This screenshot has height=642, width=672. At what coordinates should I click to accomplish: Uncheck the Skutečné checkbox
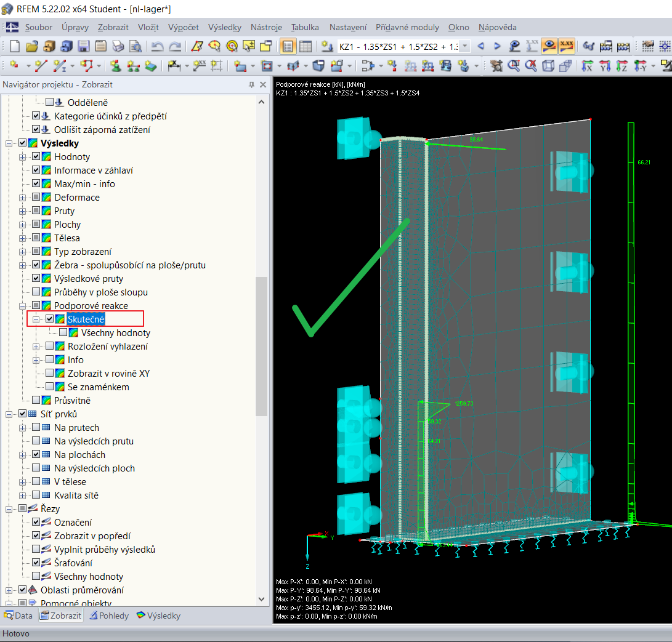51,319
